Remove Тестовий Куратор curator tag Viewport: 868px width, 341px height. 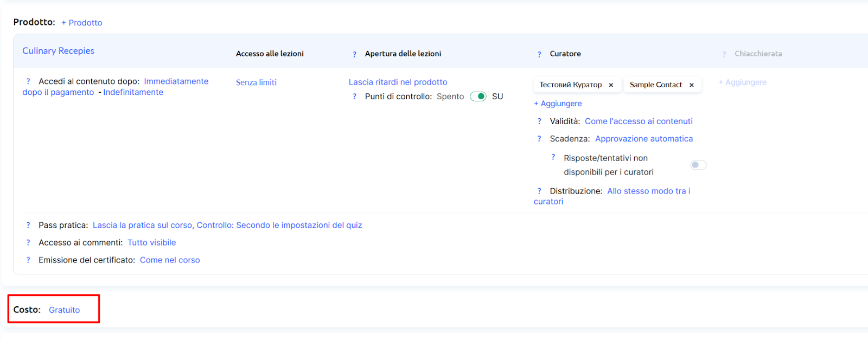(611, 85)
